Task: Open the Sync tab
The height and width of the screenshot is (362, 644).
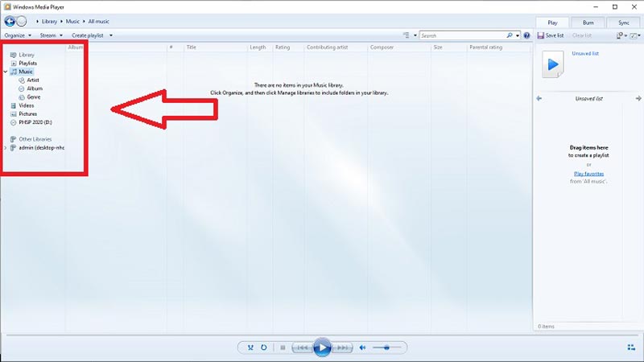Action: [623, 23]
